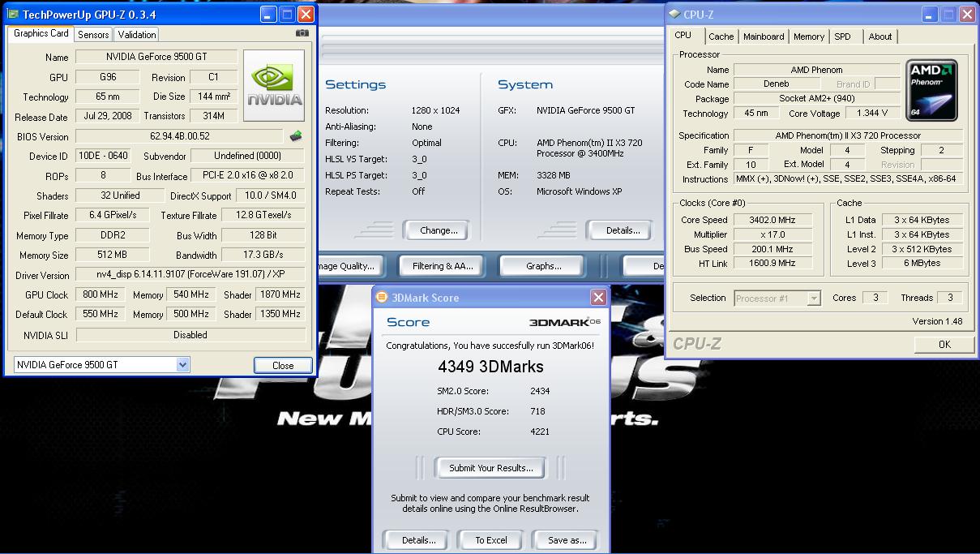Click the BIOS Version field 62.94.4B.00.52

click(x=180, y=136)
